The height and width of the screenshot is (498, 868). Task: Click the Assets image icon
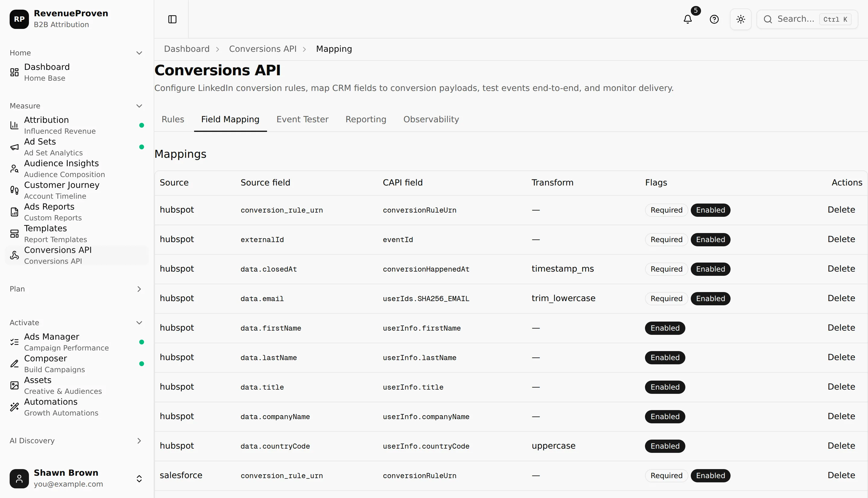click(x=14, y=385)
